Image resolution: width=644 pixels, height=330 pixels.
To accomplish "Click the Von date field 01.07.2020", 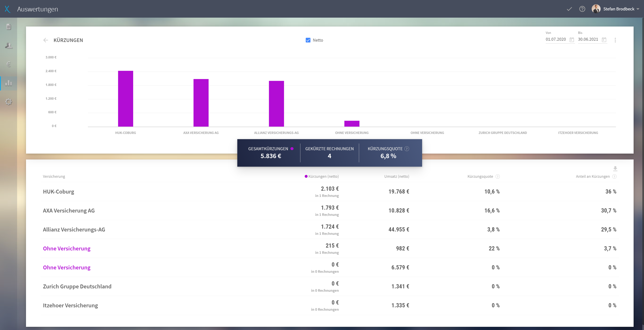I will point(556,39).
